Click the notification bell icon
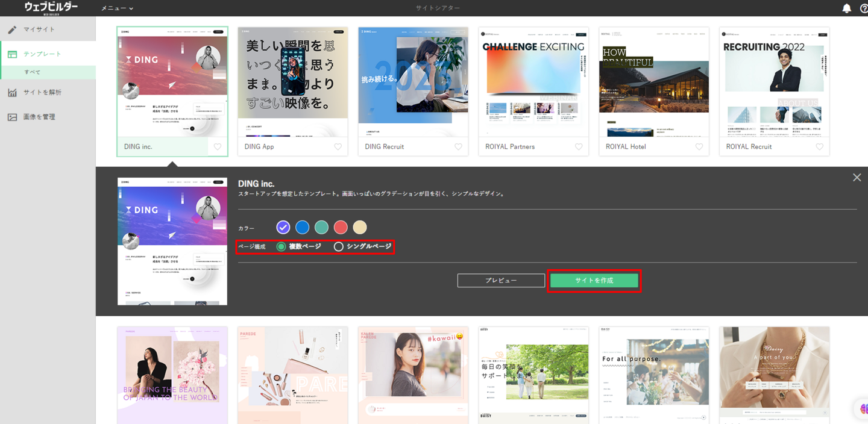The image size is (868, 424). (846, 8)
